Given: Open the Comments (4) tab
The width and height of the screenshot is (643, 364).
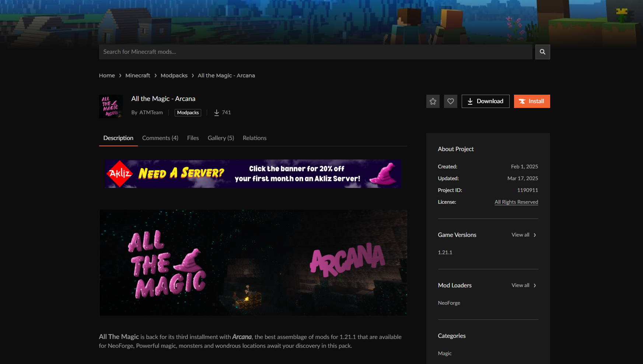Looking at the screenshot, I should [x=160, y=138].
